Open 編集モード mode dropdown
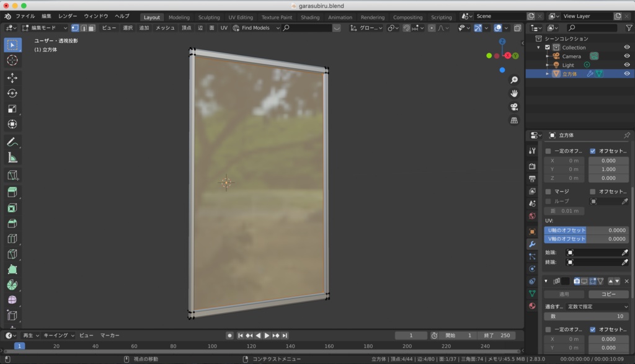Screen dimensions: 635x364 (45, 28)
